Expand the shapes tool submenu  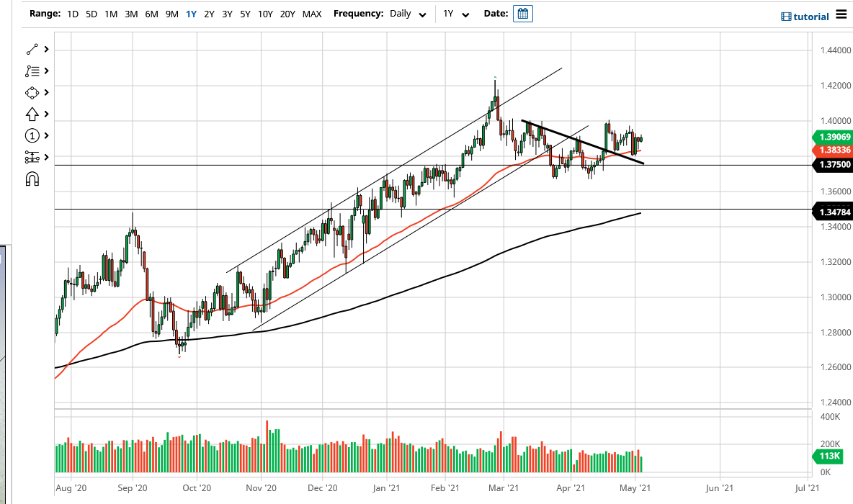point(47,93)
